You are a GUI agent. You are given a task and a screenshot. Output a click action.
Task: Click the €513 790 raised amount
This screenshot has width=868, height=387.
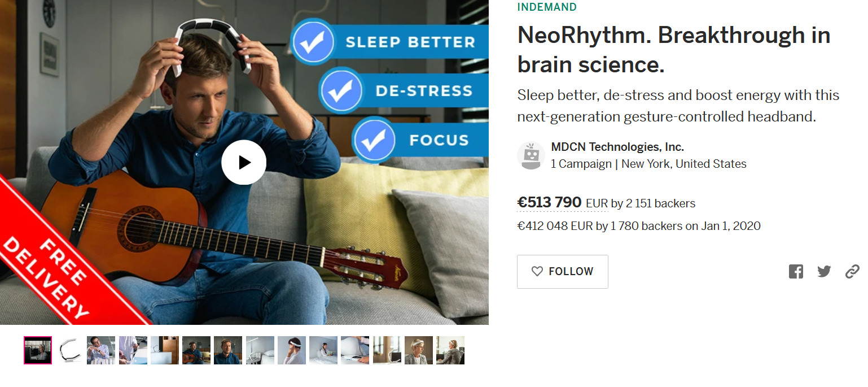(x=549, y=202)
